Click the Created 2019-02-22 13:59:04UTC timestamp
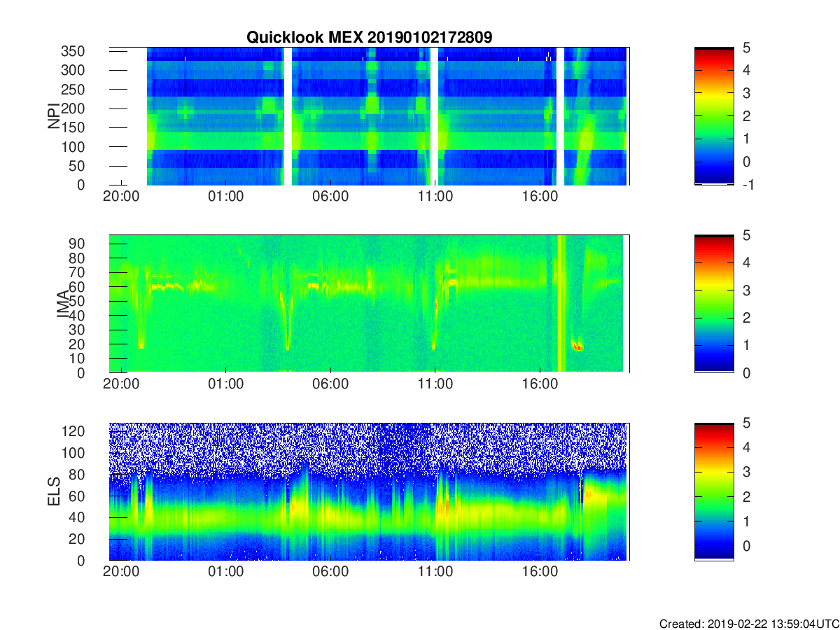 749,623
